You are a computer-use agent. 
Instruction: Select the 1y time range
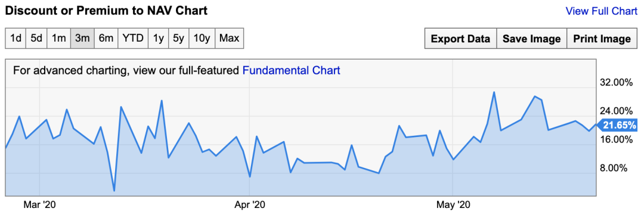click(159, 39)
